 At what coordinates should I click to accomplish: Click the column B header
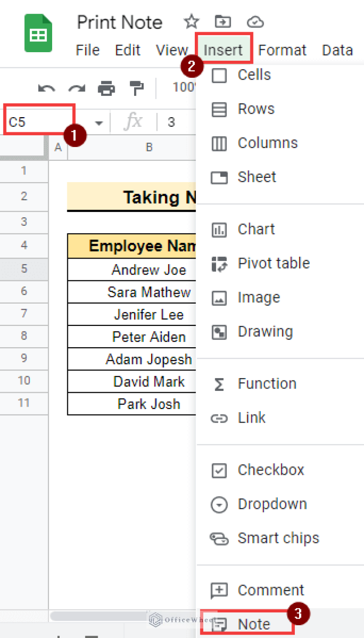(x=149, y=148)
